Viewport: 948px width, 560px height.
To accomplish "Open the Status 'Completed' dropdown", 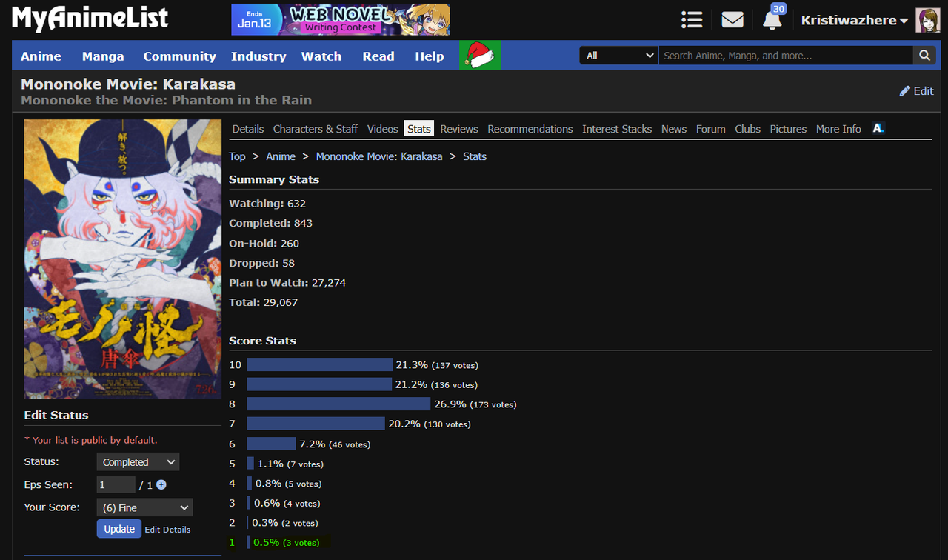I will click(x=138, y=462).
